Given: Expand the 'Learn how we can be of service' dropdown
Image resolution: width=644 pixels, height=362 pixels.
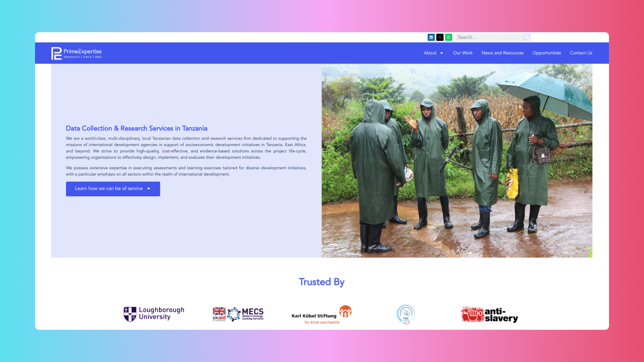Looking at the screenshot, I should [x=113, y=189].
